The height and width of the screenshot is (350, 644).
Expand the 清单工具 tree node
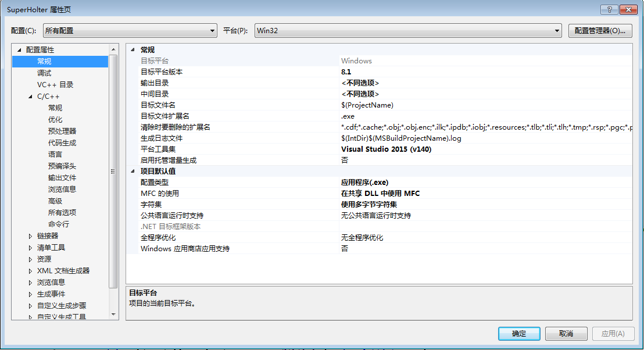[30, 248]
